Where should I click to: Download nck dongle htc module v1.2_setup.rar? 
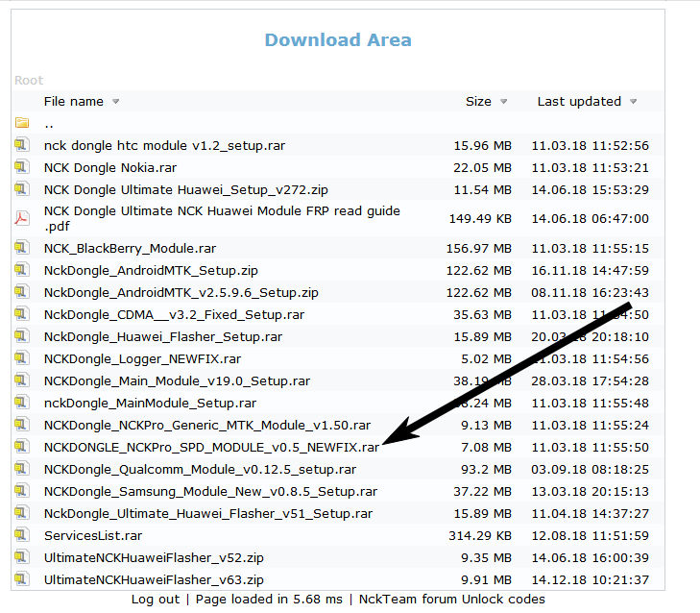point(164,146)
